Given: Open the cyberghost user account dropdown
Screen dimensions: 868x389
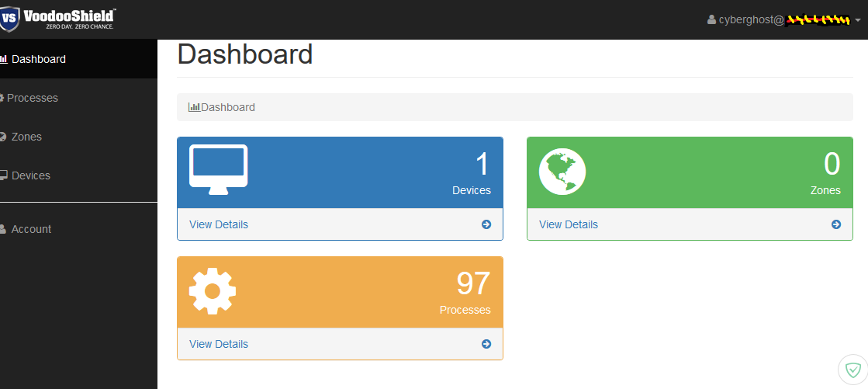Looking at the screenshot, I should point(783,19).
